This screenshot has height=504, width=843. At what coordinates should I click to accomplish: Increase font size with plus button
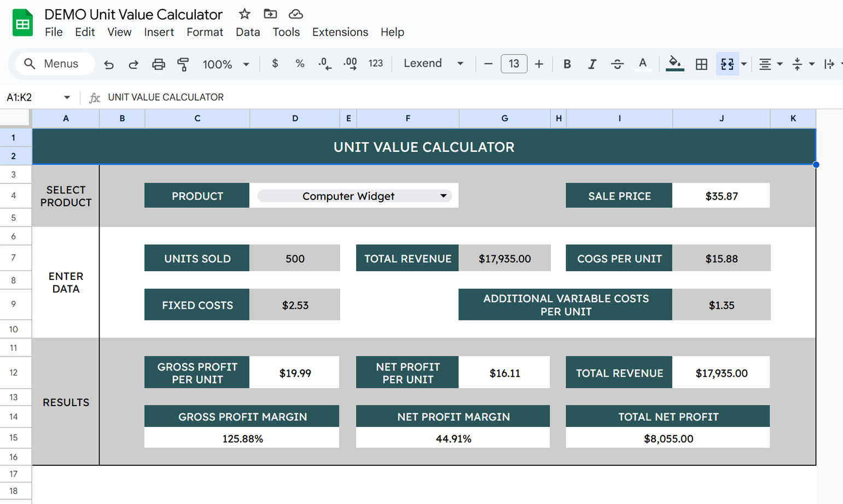coord(539,64)
